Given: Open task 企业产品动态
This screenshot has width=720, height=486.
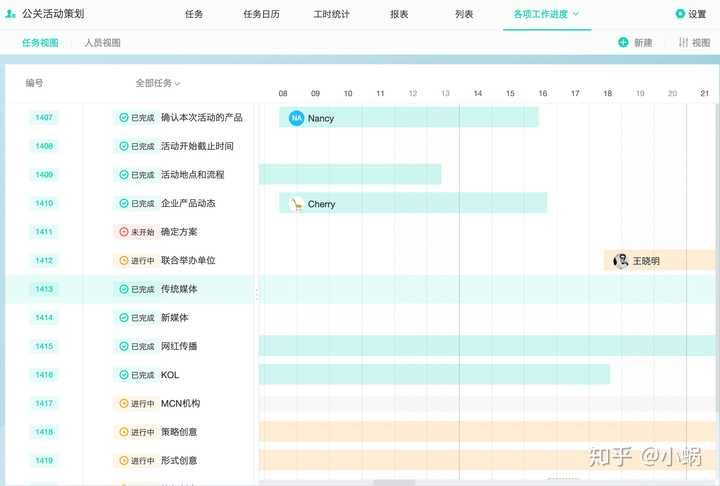Looking at the screenshot, I should (188, 203).
